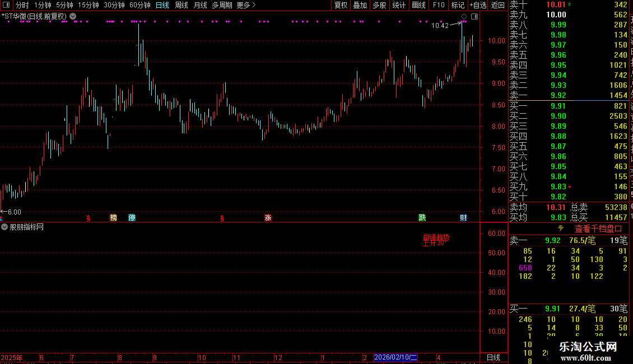Open 查看千档盘口 link
The image size is (633, 364).
[x=598, y=229]
